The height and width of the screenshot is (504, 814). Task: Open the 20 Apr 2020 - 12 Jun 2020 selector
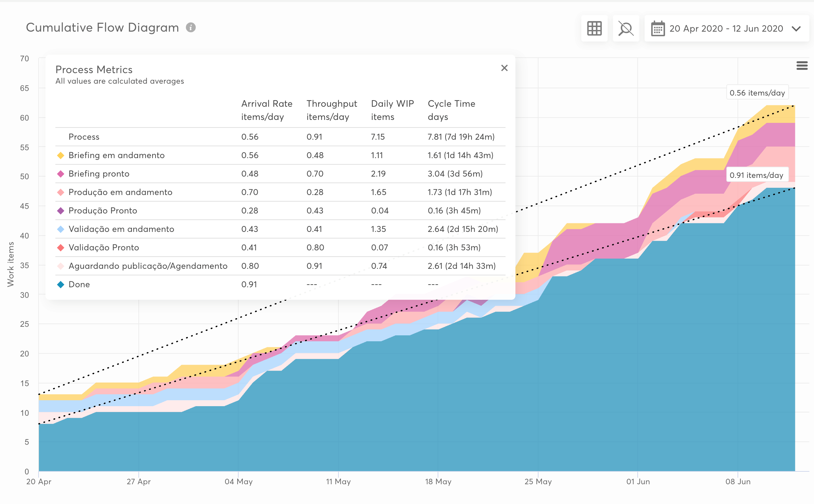click(726, 29)
